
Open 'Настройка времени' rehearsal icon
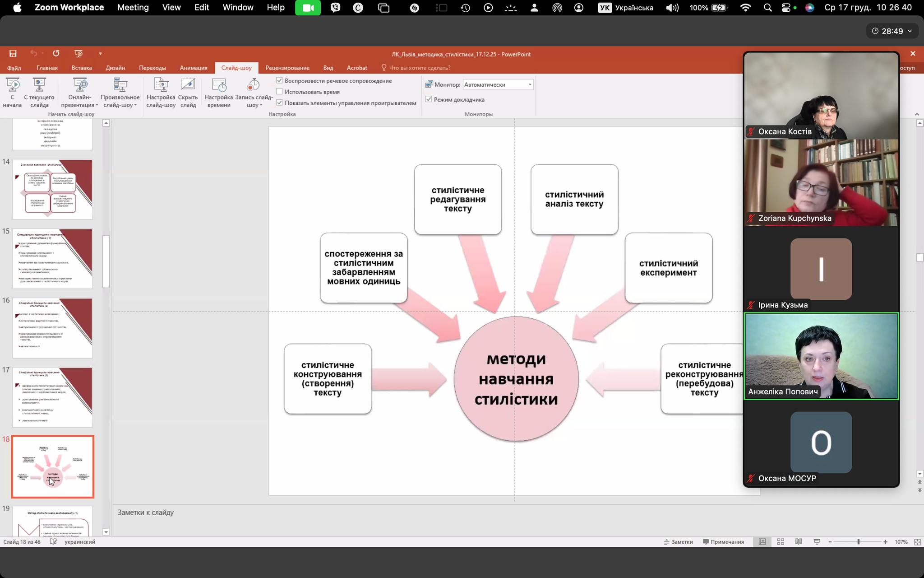coord(218,85)
